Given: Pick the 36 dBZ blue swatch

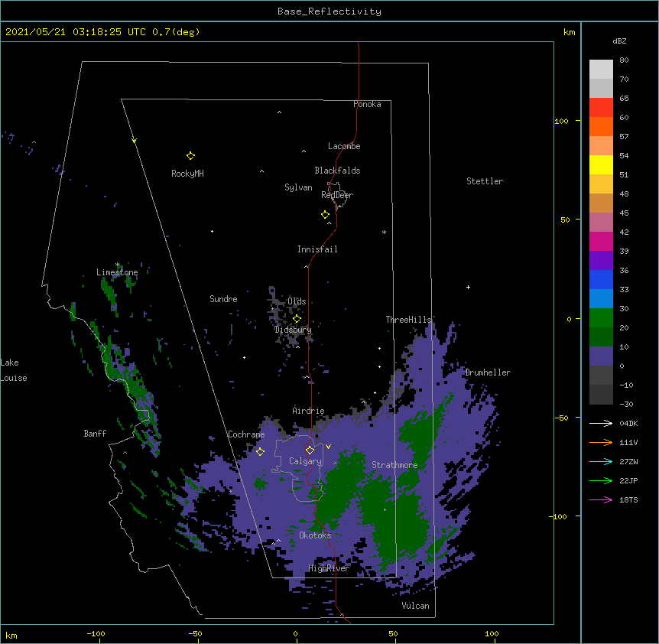Looking at the screenshot, I should point(601,279).
